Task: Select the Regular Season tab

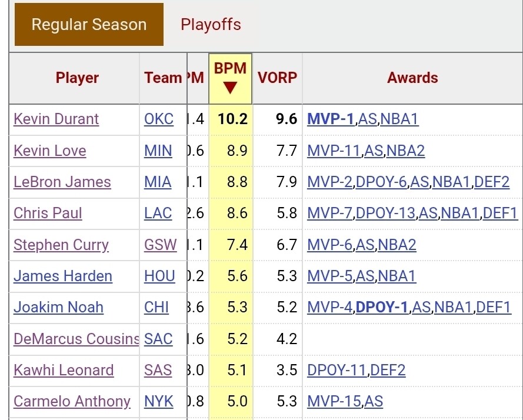Action: tap(89, 24)
